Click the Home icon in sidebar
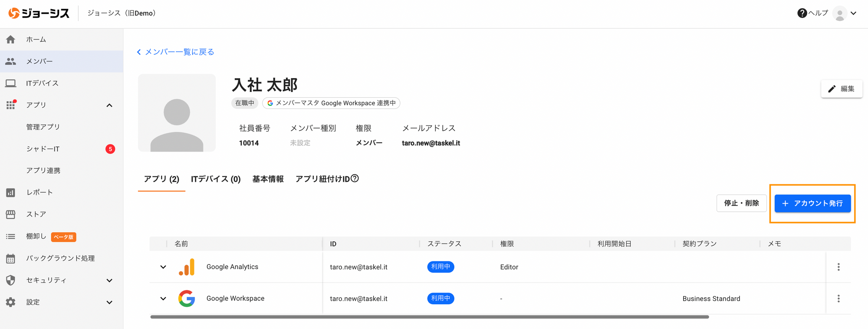868x329 pixels. (x=11, y=39)
